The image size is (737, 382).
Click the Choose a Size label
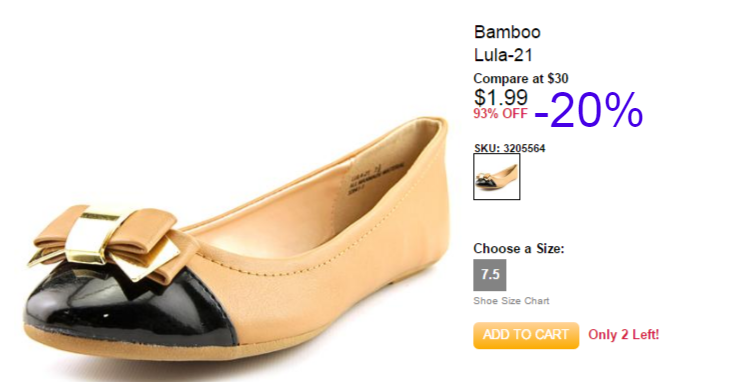519,249
